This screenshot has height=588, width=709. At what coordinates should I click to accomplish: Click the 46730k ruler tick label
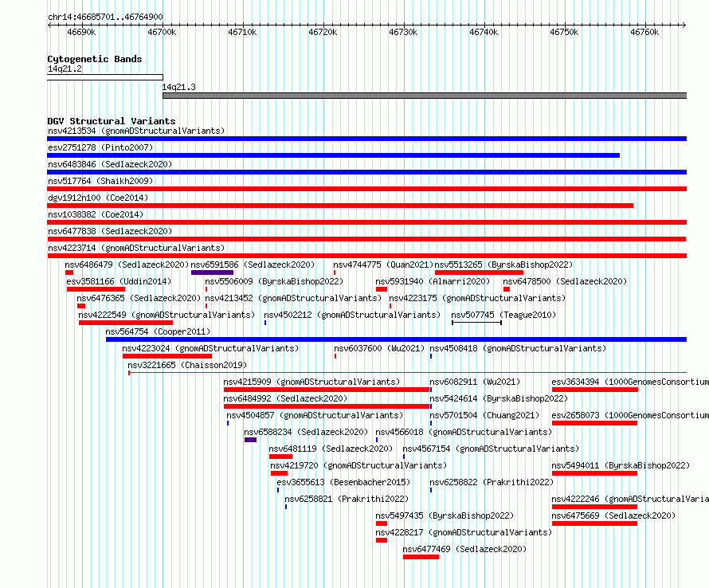[403, 32]
